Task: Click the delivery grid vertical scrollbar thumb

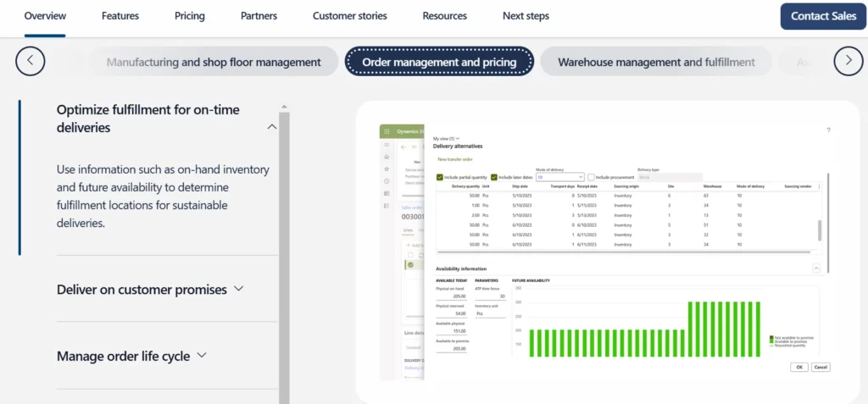Action: tap(820, 230)
